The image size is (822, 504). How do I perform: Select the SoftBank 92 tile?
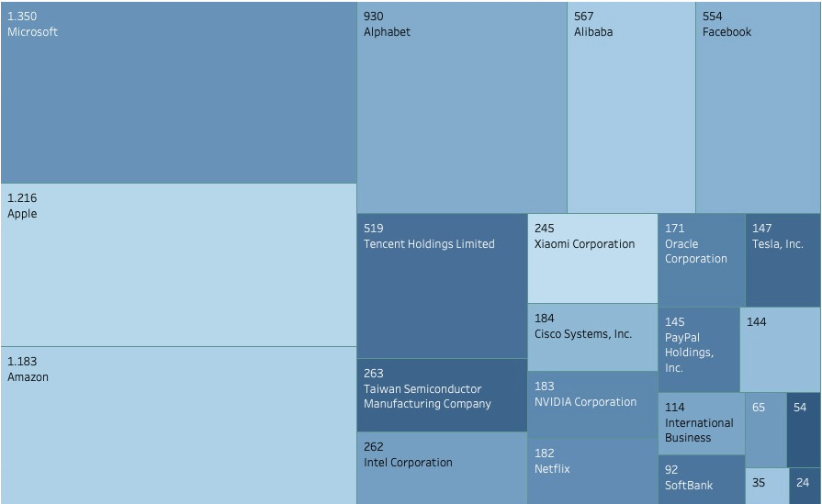702,480
